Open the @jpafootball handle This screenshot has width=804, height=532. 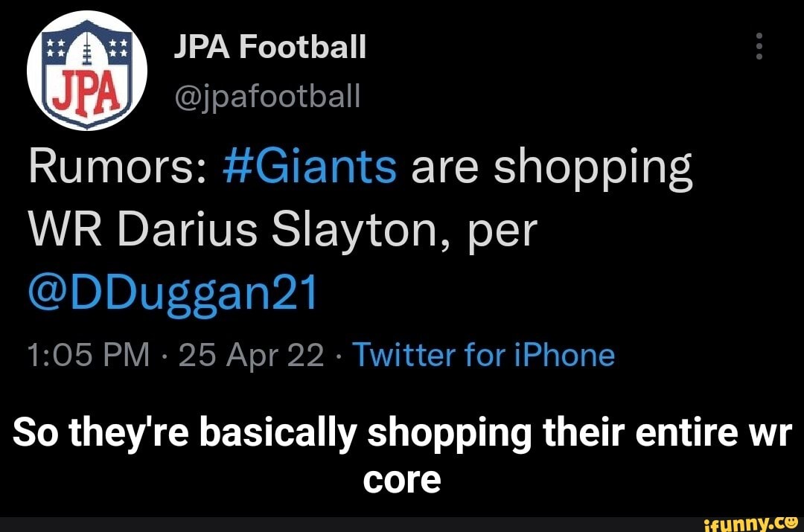point(267,95)
